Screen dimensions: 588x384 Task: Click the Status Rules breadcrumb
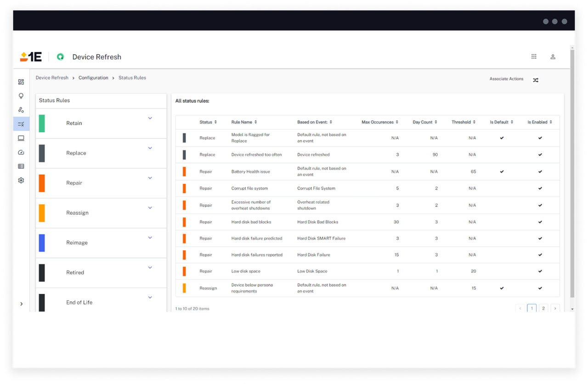tap(132, 78)
